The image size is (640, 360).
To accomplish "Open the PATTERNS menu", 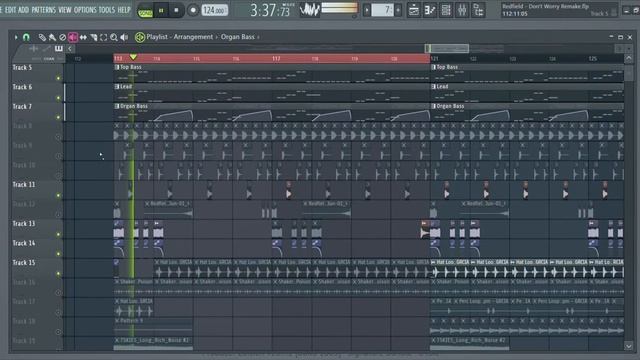I will [x=44, y=10].
